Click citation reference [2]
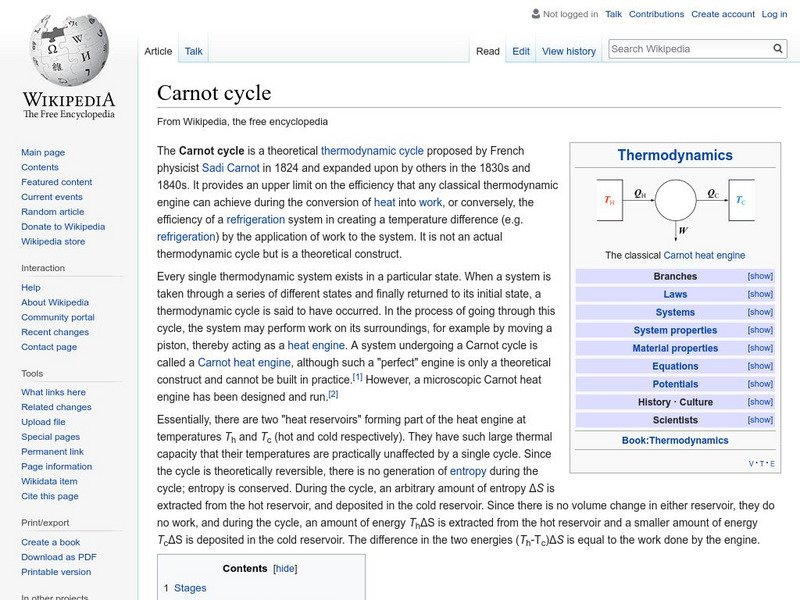This screenshot has width=800, height=600. pos(333,394)
